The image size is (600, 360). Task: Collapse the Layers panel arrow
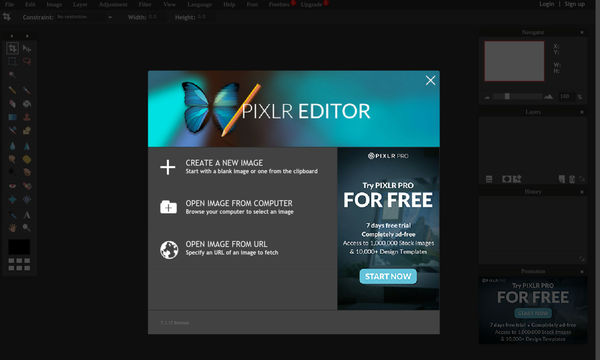click(x=582, y=112)
